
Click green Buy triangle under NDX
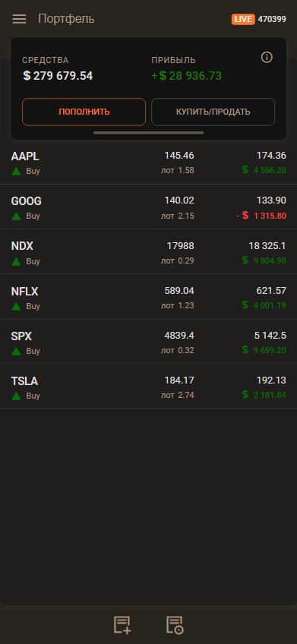[16, 261]
